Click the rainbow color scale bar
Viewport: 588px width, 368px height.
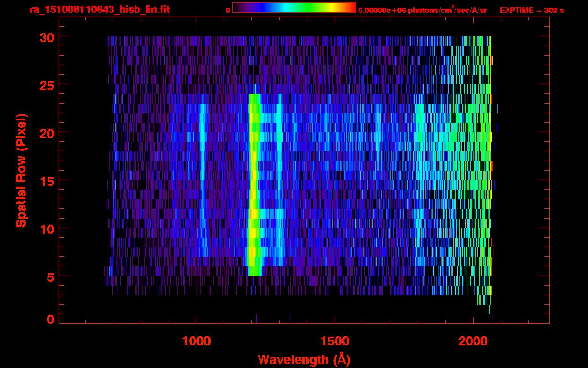click(x=294, y=8)
